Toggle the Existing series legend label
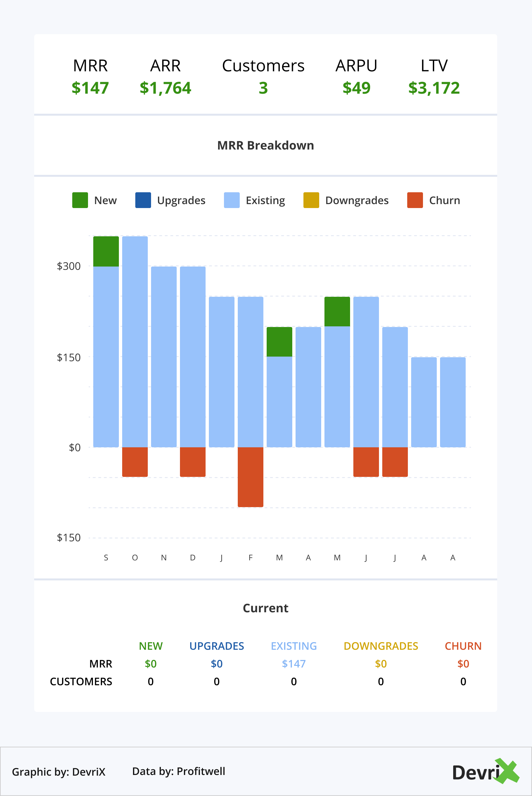Image resolution: width=532 pixels, height=796 pixels. [x=265, y=200]
